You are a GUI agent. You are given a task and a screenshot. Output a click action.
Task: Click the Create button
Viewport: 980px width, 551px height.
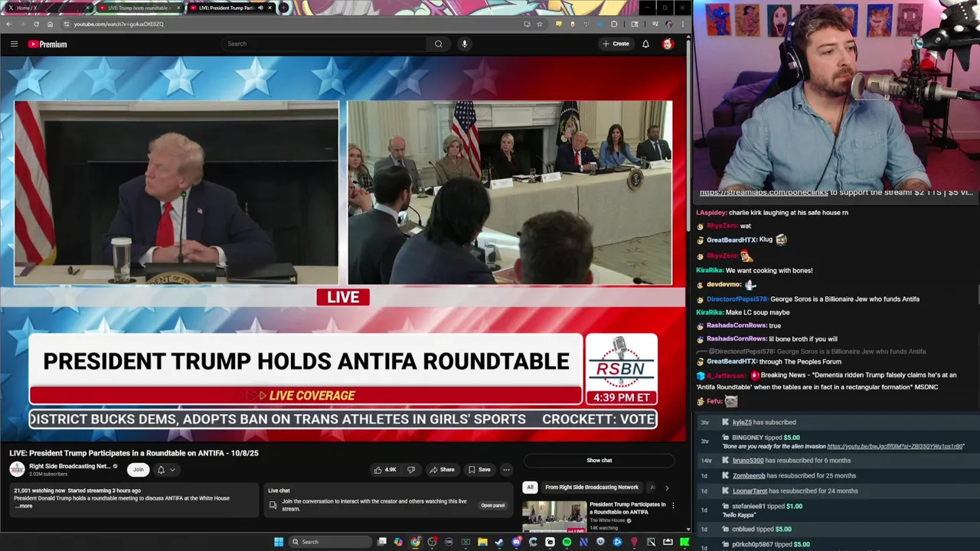point(616,44)
